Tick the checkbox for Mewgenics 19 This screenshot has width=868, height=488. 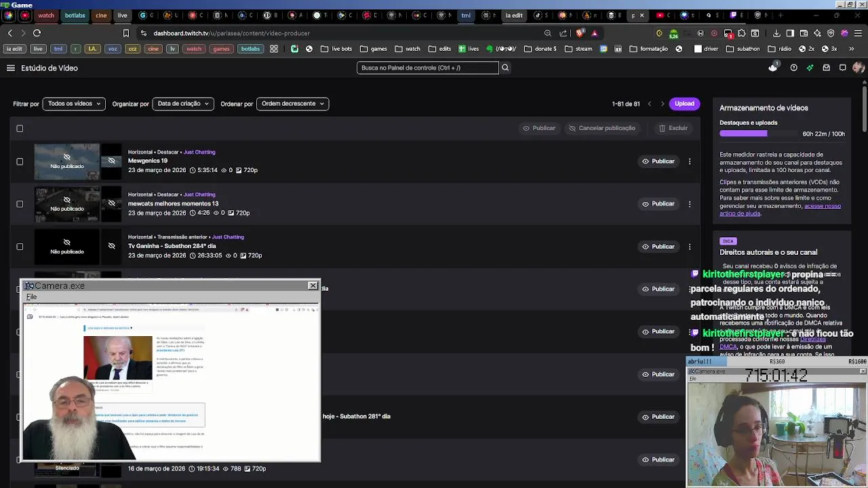(x=20, y=161)
